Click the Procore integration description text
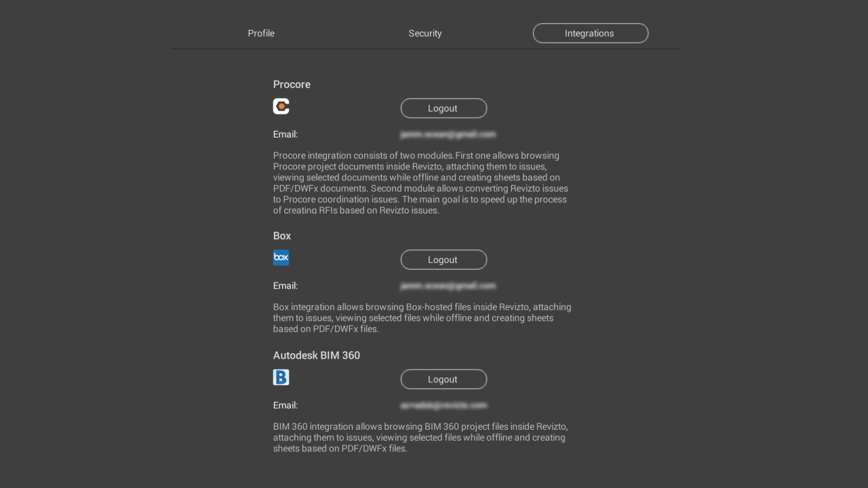This screenshot has height=488, width=868. pyautogui.click(x=420, y=183)
